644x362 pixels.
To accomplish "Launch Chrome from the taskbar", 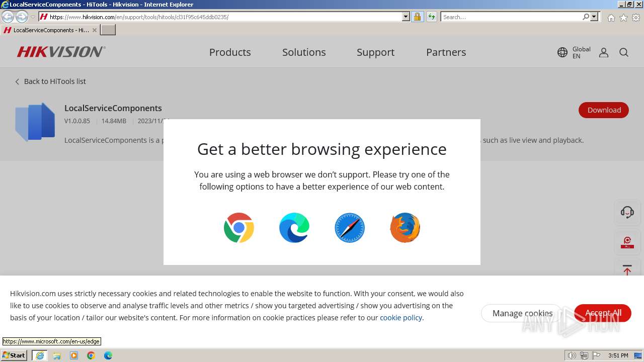I will click(91, 355).
